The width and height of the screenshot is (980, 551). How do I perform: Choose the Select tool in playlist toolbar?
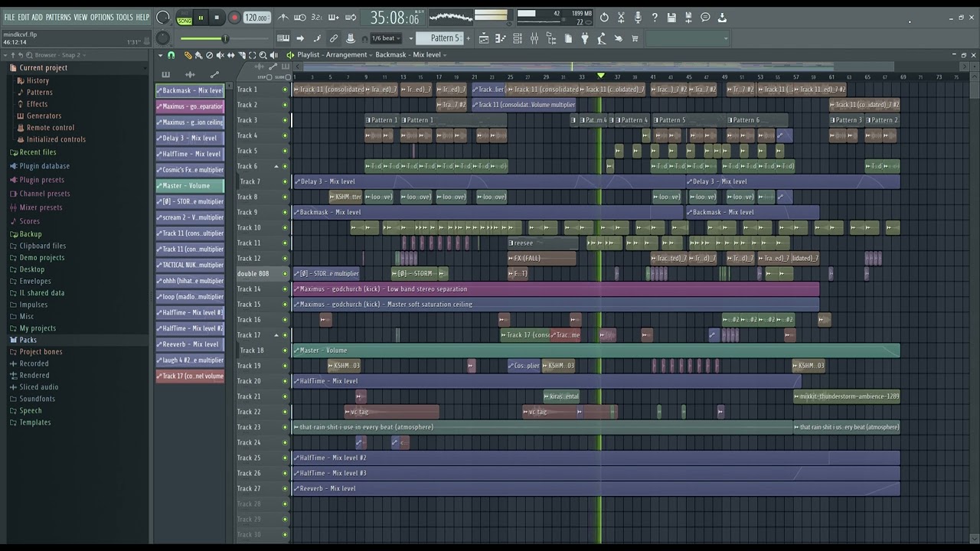[x=252, y=55]
